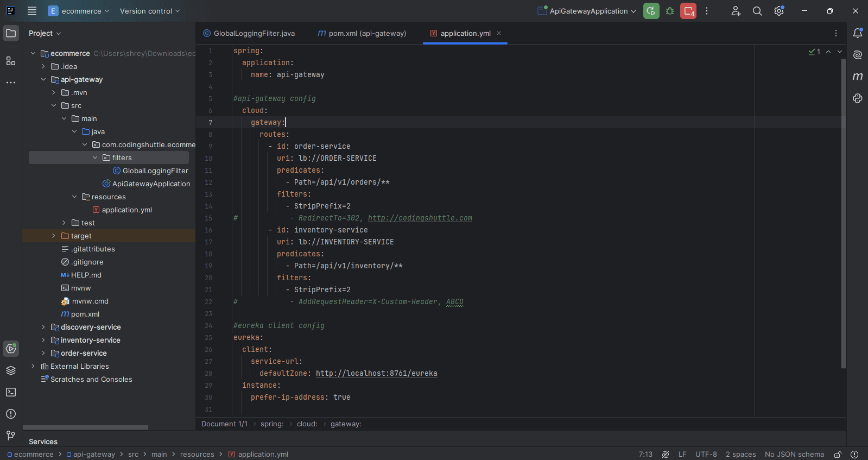Open Project view mode dropdown
This screenshot has height=460, width=868.
[45, 33]
